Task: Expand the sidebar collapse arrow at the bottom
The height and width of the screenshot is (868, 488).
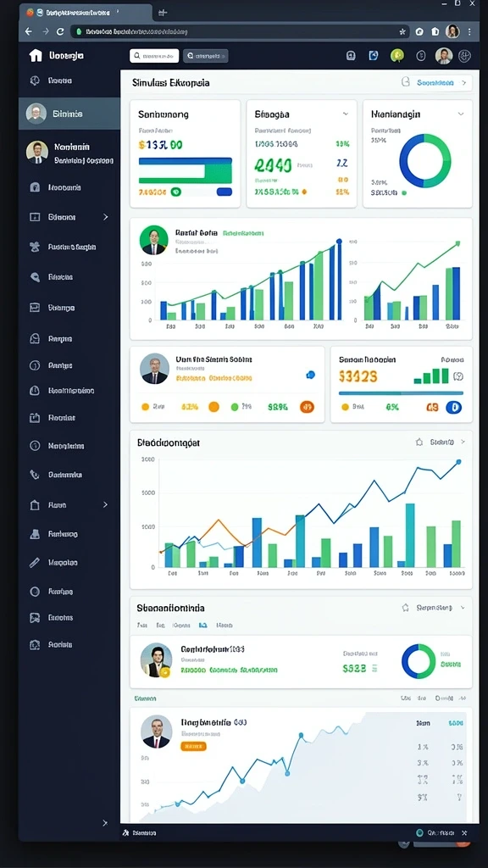Action: [105, 823]
